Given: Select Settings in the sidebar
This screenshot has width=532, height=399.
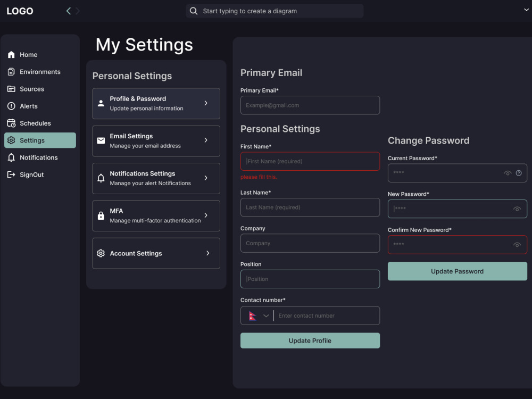Looking at the screenshot, I should pos(40,140).
